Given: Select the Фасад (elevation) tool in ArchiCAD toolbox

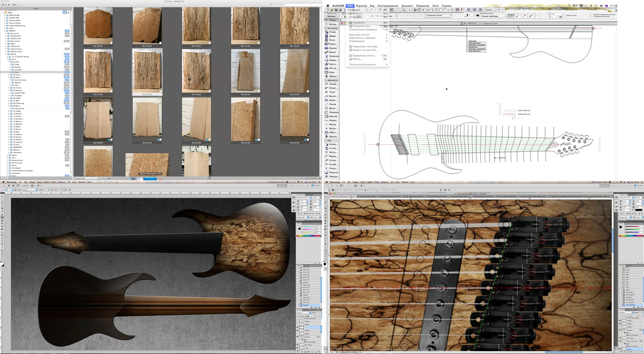Looking at the screenshot, I should (331, 124).
